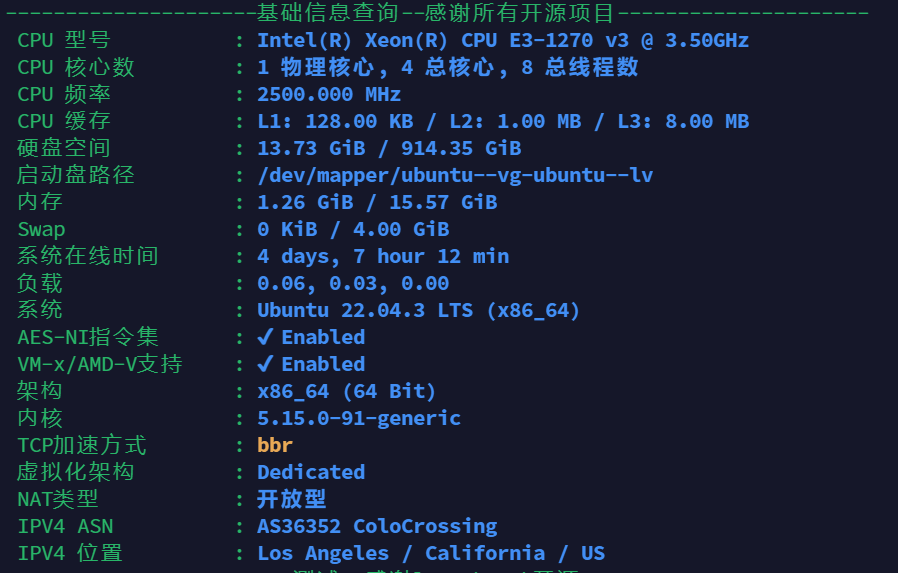Click the CPU model Intel Xeon E3-1270 text
This screenshot has height=573, width=898.
(x=502, y=40)
